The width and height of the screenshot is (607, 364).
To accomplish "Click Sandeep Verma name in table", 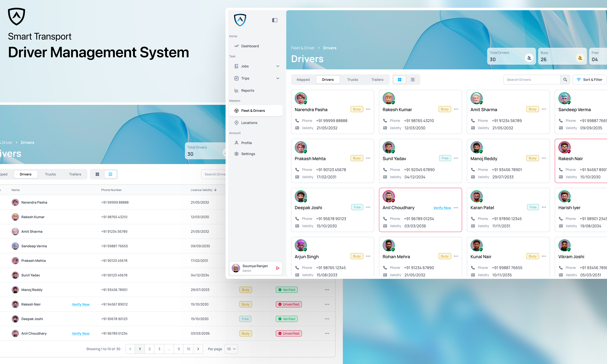I will click(34, 246).
